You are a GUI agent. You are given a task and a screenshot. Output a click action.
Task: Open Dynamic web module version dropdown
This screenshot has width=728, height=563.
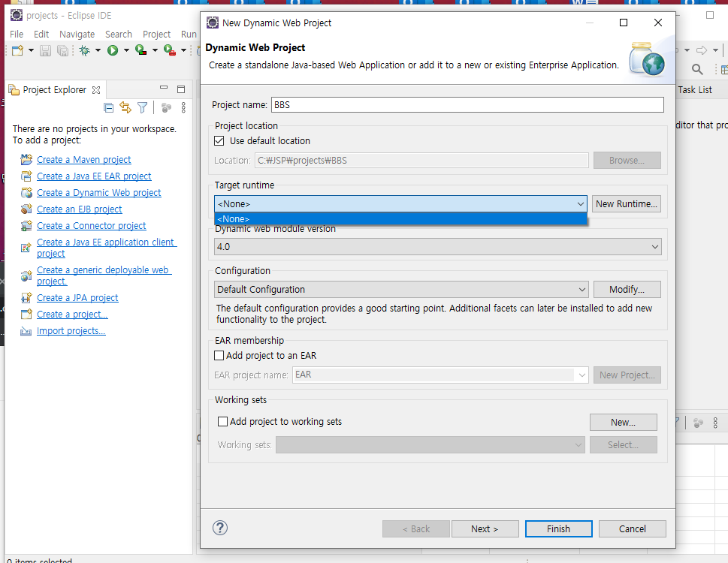[x=438, y=247]
